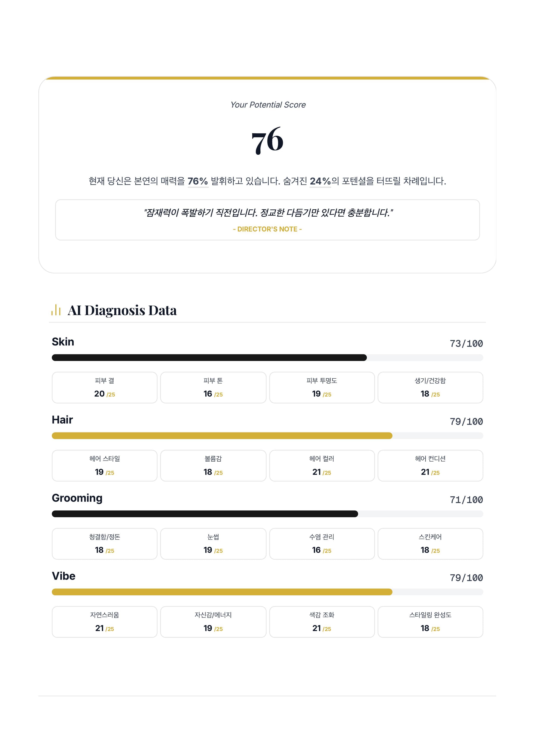Select the 눈썹 score card
The height and width of the screenshot is (756, 534).
click(x=213, y=544)
